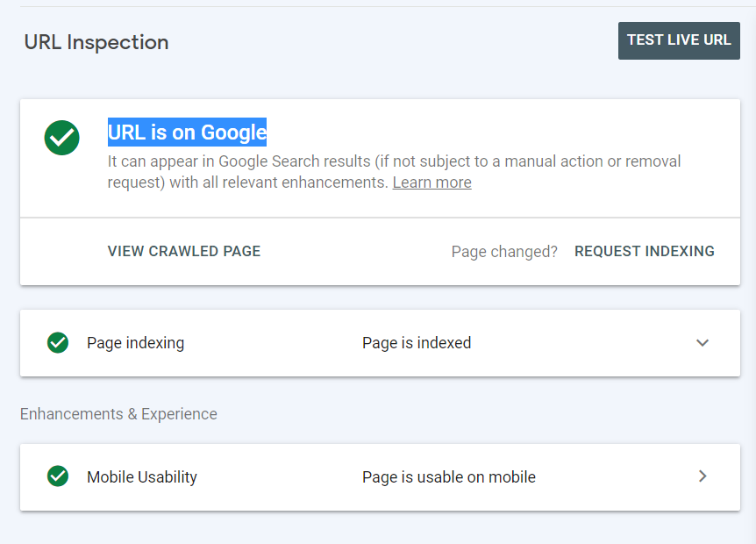This screenshot has width=756, height=544.
Task: Click REQUEST INDEXING
Action: pos(644,251)
